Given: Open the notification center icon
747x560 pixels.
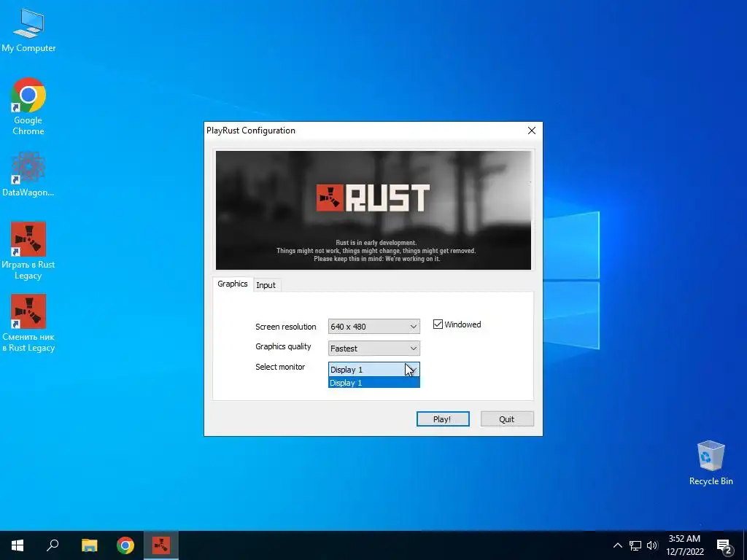Looking at the screenshot, I should tap(724, 546).
